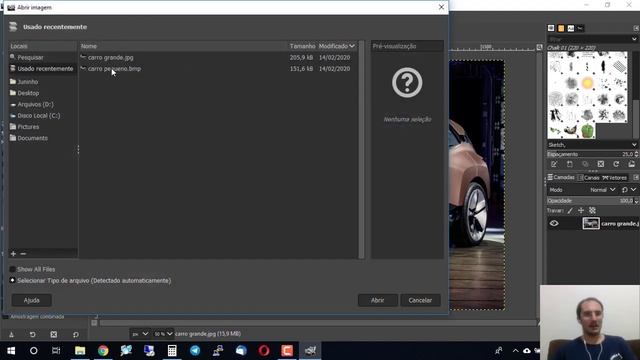Viewport: 640px width, 360px height.
Task: Switch to the Canais tab
Action: 588,178
